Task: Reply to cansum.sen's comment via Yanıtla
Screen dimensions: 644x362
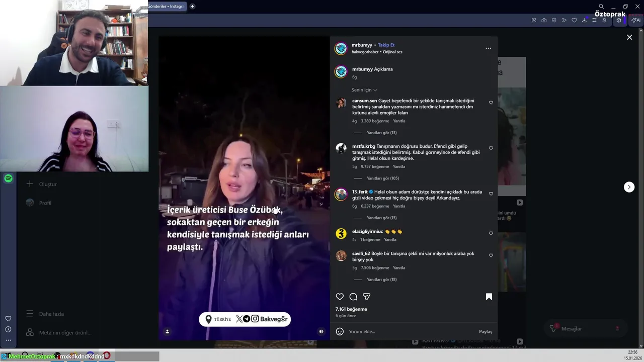Action: click(x=399, y=121)
